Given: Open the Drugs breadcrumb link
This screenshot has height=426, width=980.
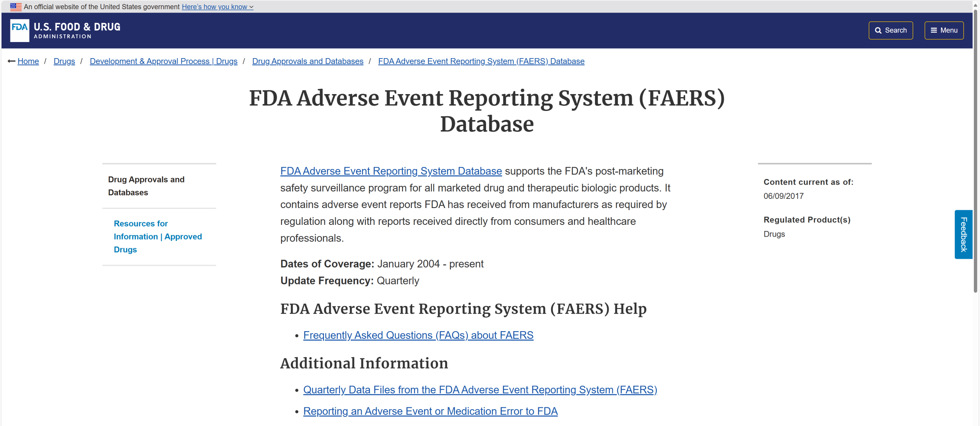Looking at the screenshot, I should (64, 61).
